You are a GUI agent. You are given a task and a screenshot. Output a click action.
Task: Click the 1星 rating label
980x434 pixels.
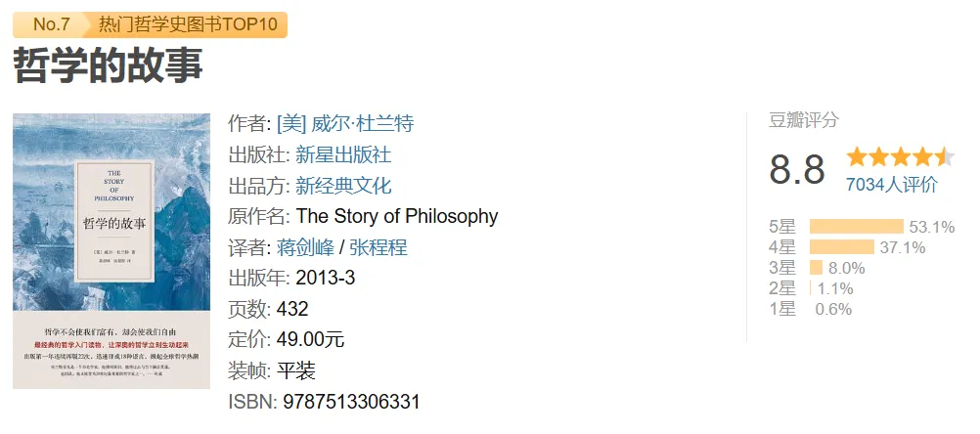782,309
